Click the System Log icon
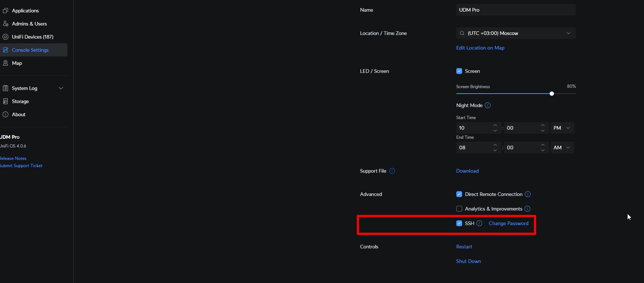644x283 pixels. point(5,88)
